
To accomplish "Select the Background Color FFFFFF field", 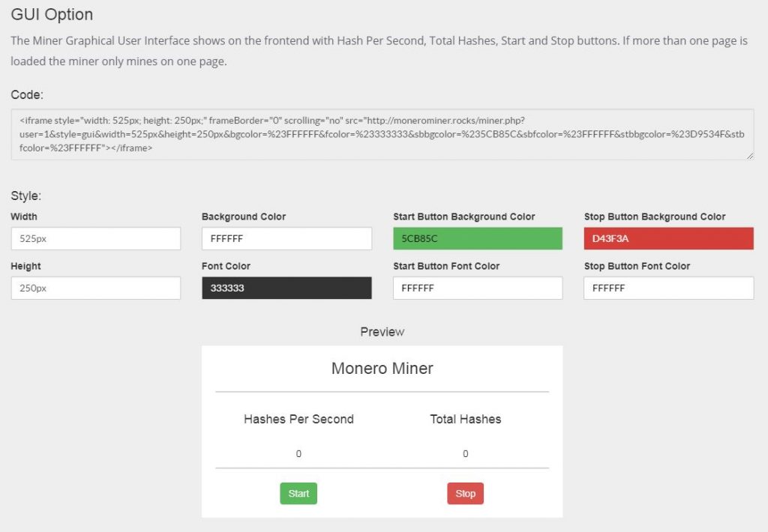I will pyautogui.click(x=286, y=239).
